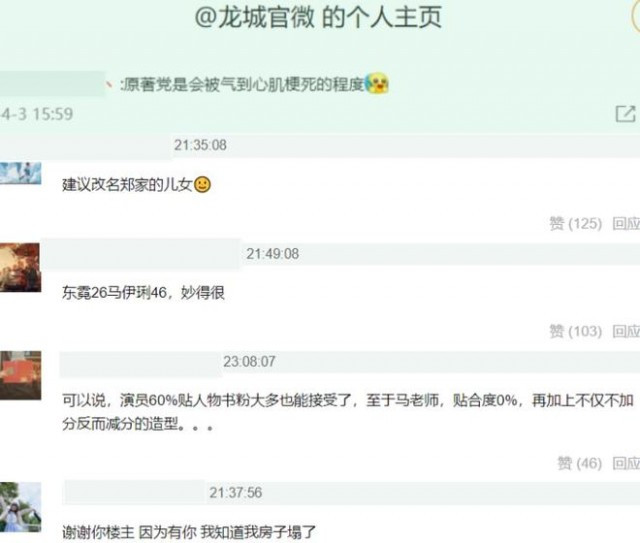The height and width of the screenshot is (543, 640).
Task: Click the smiley emoji after 郑家的儿女
Action: pos(202,185)
